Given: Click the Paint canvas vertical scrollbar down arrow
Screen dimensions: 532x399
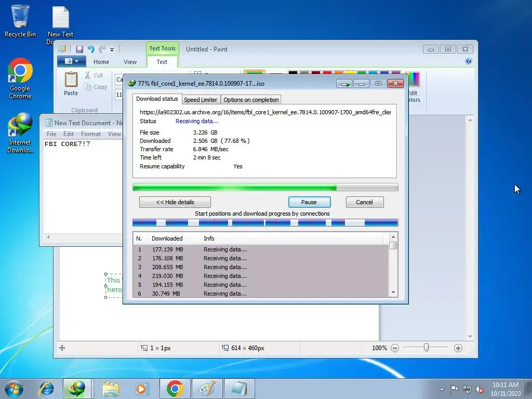Looking at the screenshot, I should [470, 337].
